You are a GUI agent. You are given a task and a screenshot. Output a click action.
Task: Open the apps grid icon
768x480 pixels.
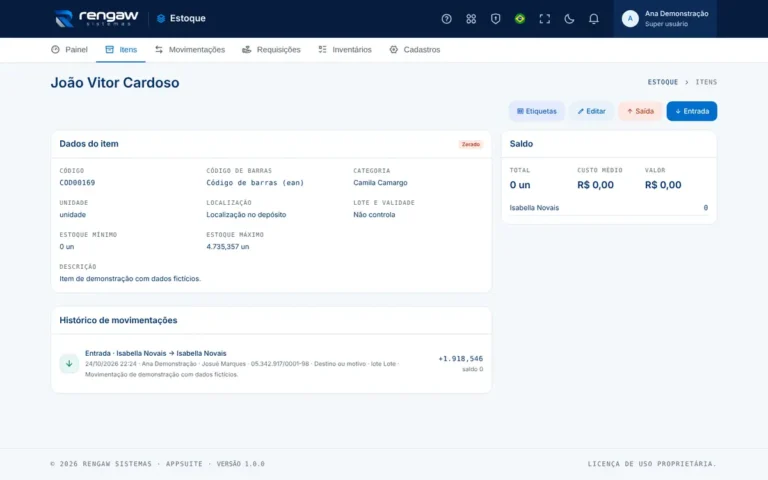point(471,19)
